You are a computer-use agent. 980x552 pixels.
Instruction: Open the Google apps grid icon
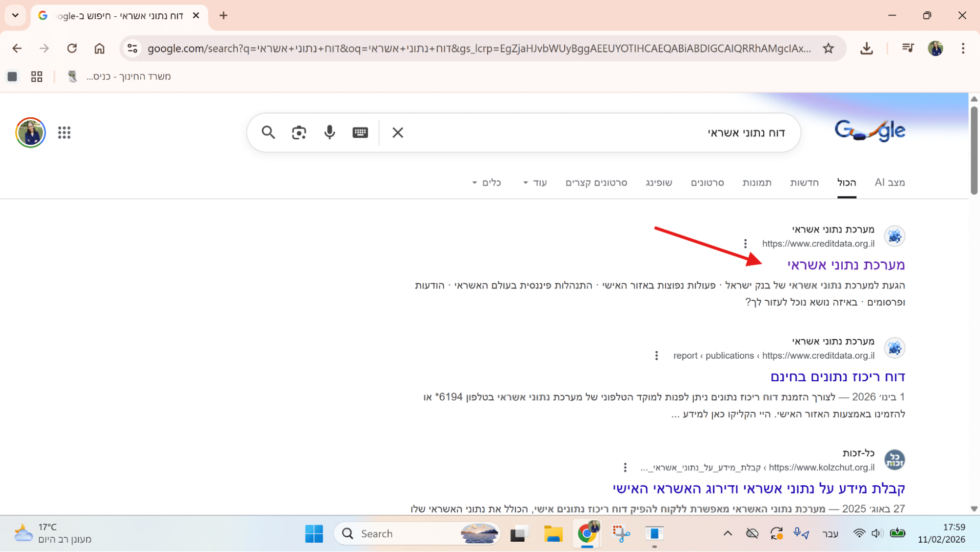pyautogui.click(x=64, y=132)
